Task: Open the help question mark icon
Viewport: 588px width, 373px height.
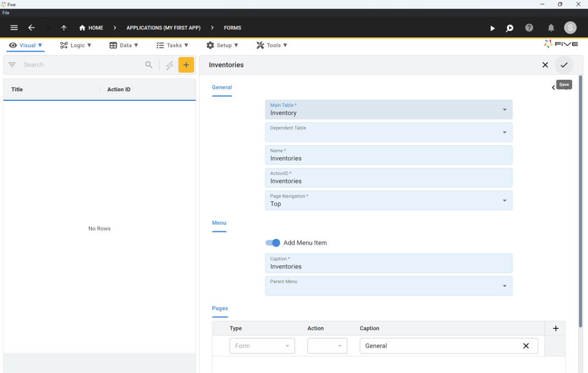Action: [x=529, y=28]
